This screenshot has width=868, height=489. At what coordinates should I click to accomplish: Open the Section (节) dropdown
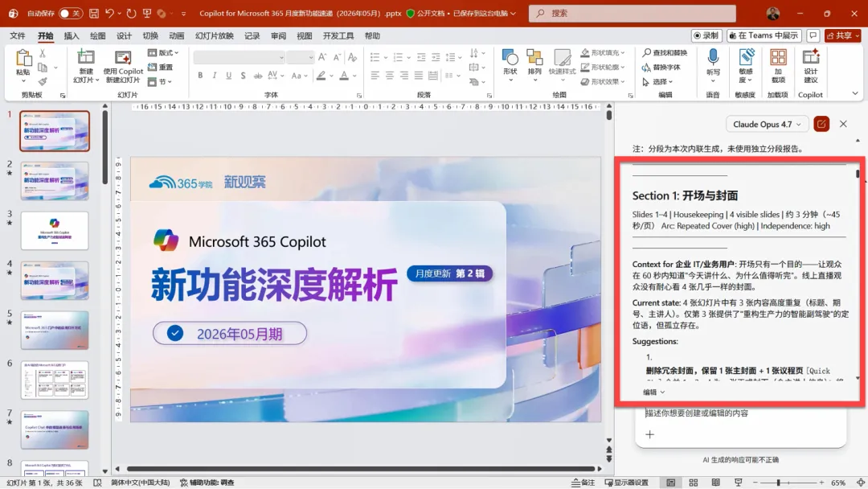(x=160, y=81)
